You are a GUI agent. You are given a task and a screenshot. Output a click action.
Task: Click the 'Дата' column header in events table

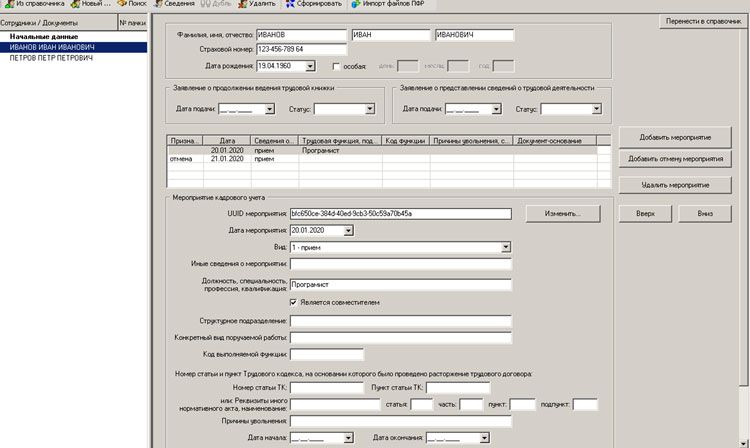click(227, 141)
